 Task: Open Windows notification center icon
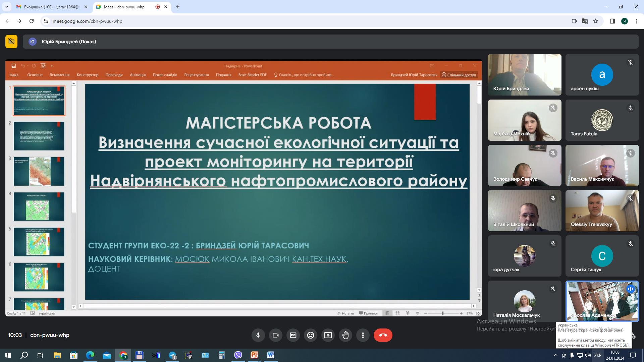(633, 355)
